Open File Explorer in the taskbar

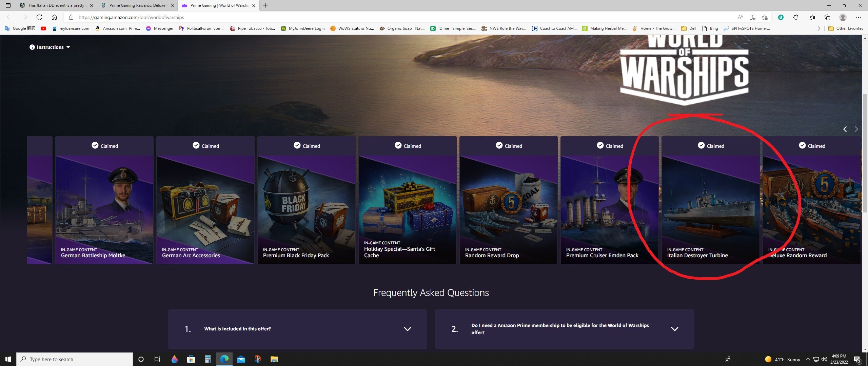tap(274, 359)
